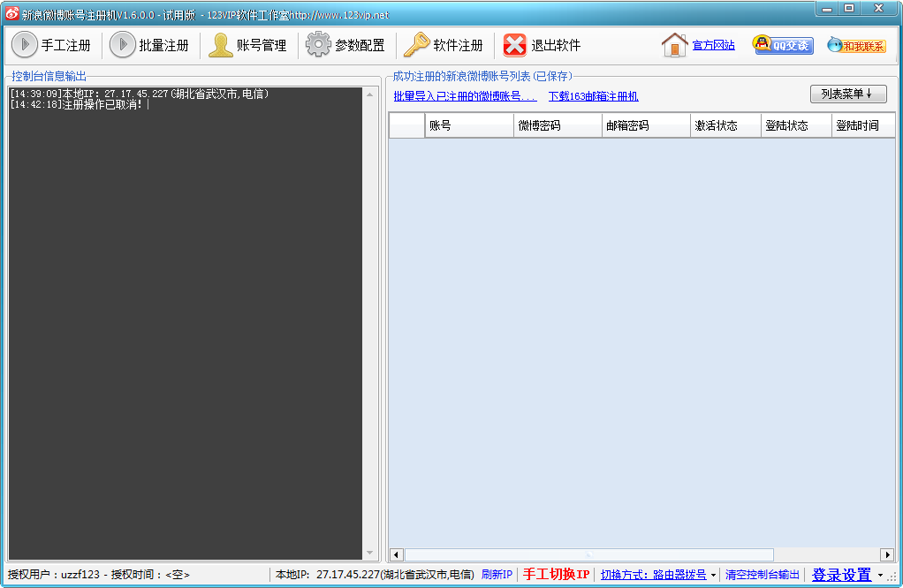This screenshot has width=903, height=588.
Task: Click the blank first column header cell
Action: coord(407,125)
